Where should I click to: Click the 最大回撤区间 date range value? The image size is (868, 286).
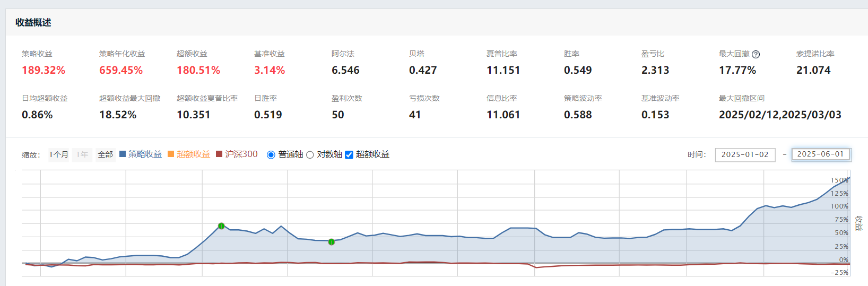pyautogui.click(x=780, y=115)
